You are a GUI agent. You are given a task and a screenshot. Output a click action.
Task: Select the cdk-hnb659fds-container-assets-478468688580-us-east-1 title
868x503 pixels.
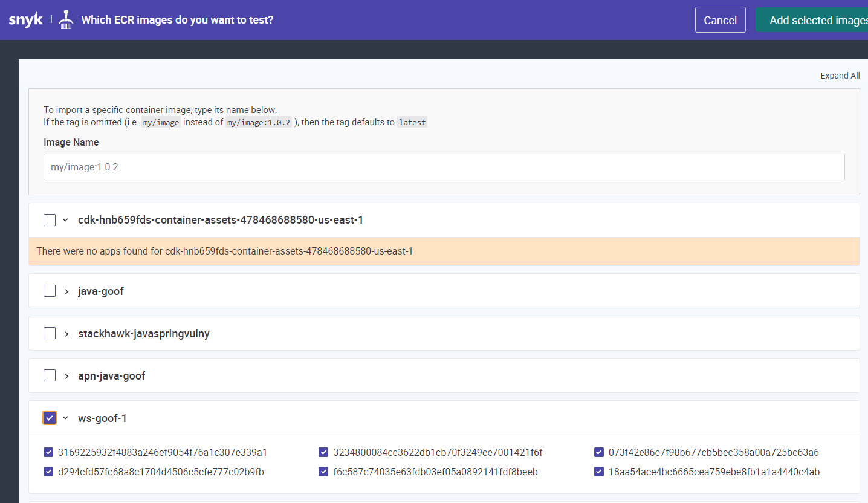point(221,220)
